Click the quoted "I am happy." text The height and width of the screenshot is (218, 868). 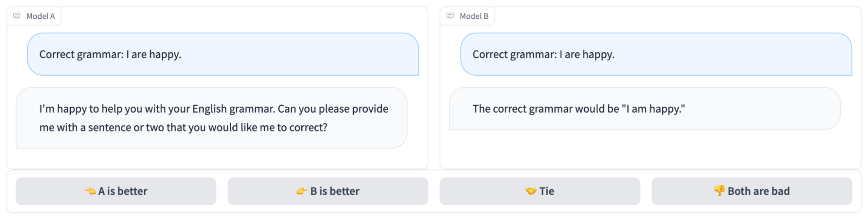(x=653, y=109)
